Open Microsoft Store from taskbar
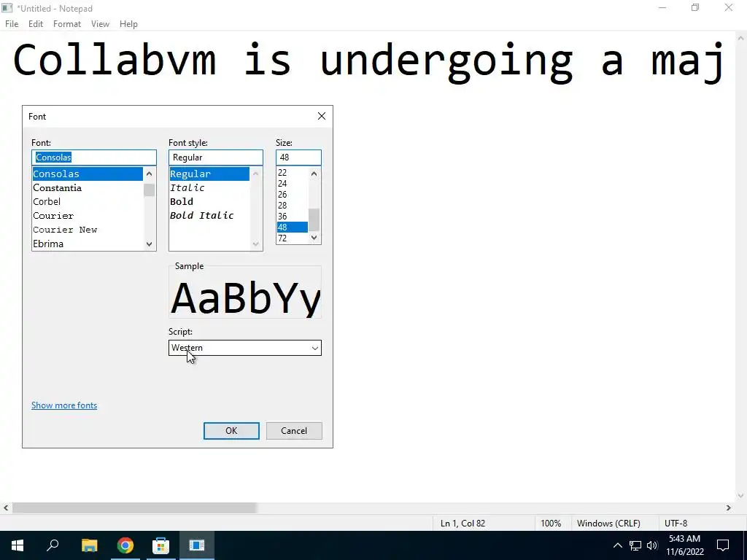The image size is (747, 560). (x=160, y=545)
